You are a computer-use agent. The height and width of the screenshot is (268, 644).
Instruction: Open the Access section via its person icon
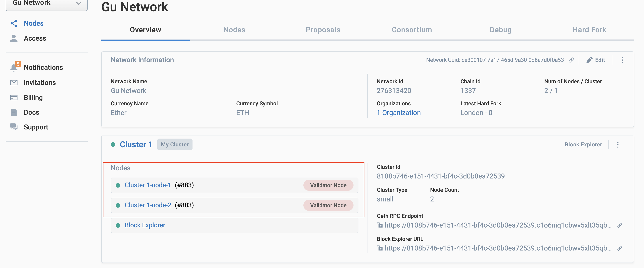[x=14, y=38]
